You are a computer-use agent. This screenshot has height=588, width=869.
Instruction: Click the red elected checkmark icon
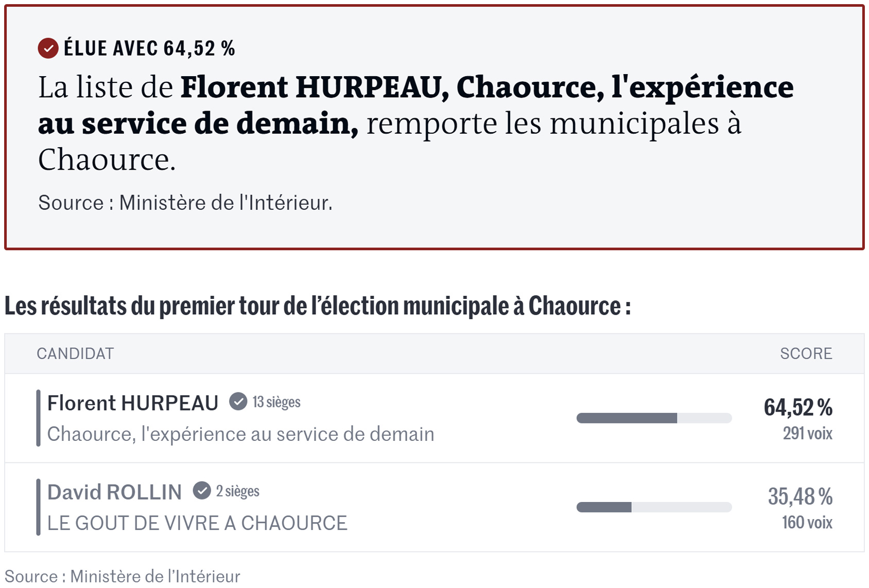48,48
